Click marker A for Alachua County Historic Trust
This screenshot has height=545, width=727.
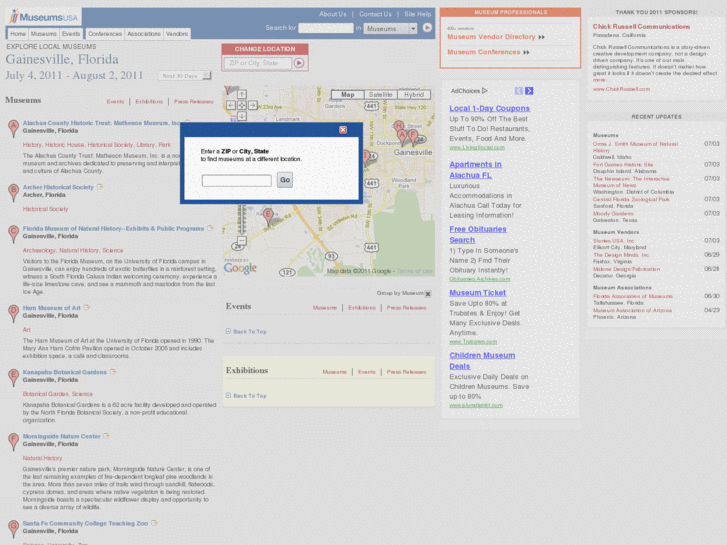point(13,128)
